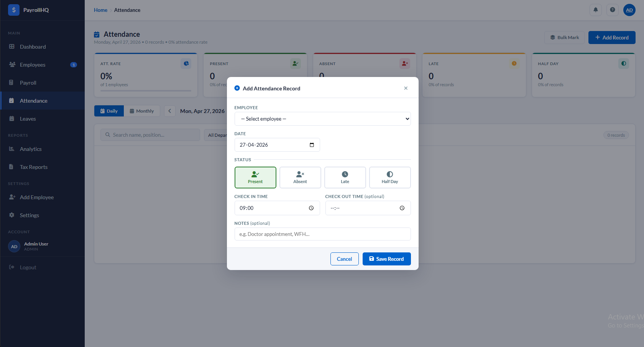Image resolution: width=644 pixels, height=347 pixels.
Task: Go to previous day with left chevron
Action: (x=169, y=111)
